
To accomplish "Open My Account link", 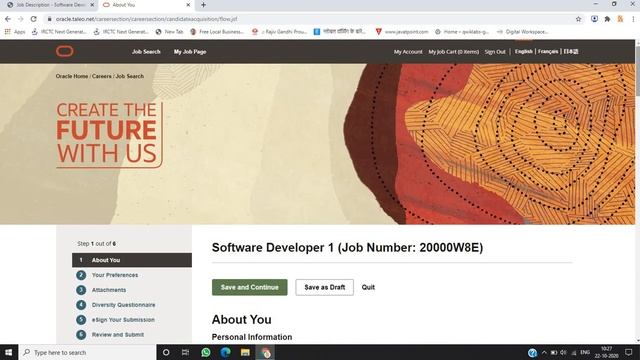I will (408, 52).
